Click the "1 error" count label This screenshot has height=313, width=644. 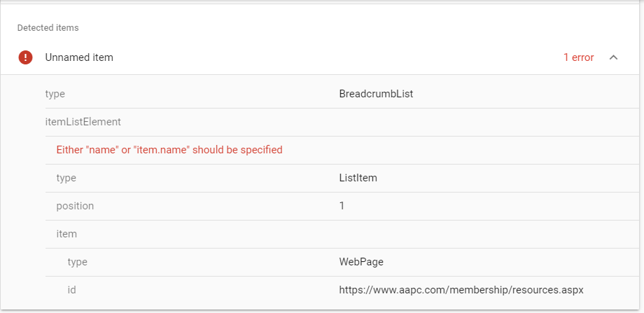point(578,57)
